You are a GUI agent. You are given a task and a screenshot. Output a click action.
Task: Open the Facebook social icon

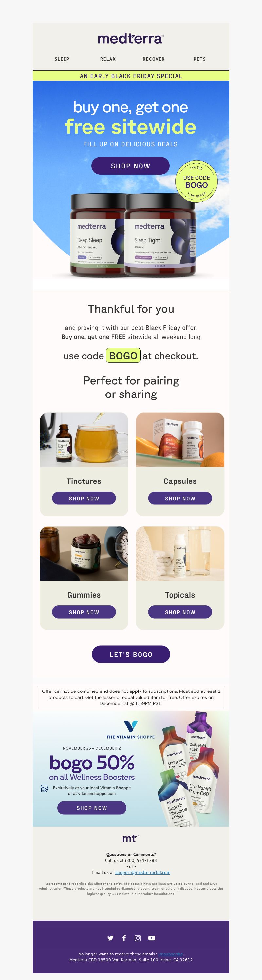124,938
